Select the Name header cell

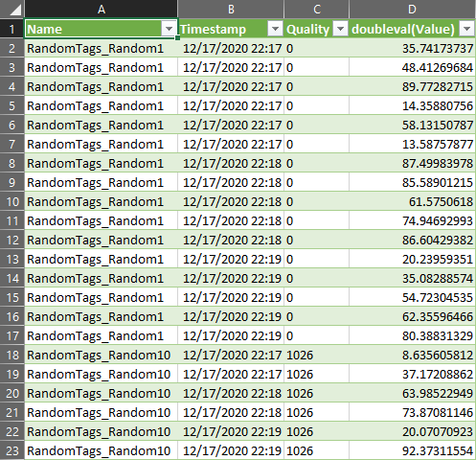(x=101, y=29)
